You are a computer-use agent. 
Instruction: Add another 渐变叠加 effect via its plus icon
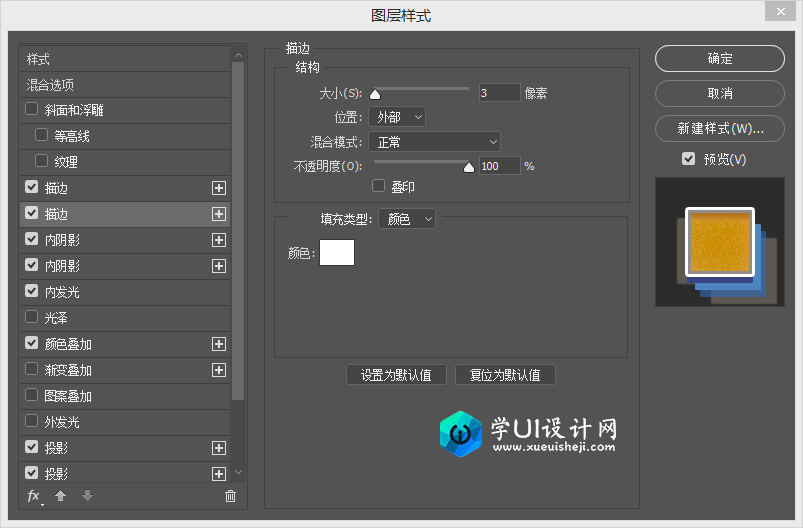coord(219,370)
